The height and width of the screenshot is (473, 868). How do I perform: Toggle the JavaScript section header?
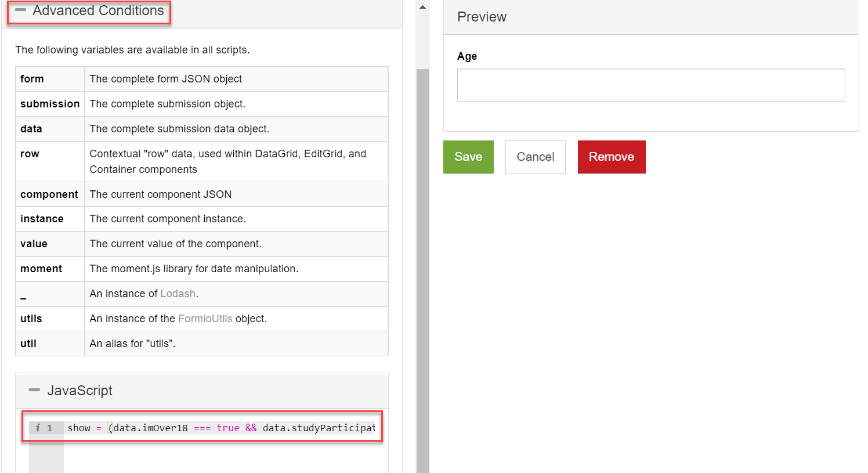(x=202, y=391)
